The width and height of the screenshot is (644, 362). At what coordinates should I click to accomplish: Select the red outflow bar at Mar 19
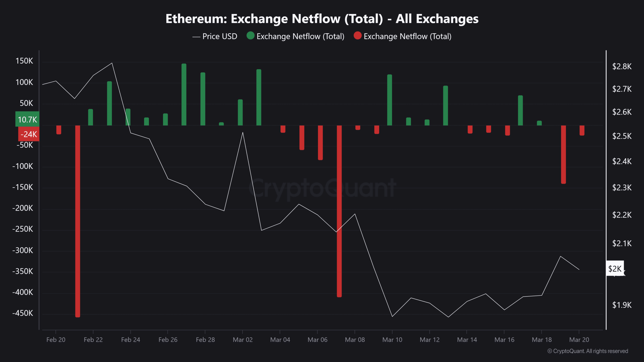click(563, 154)
